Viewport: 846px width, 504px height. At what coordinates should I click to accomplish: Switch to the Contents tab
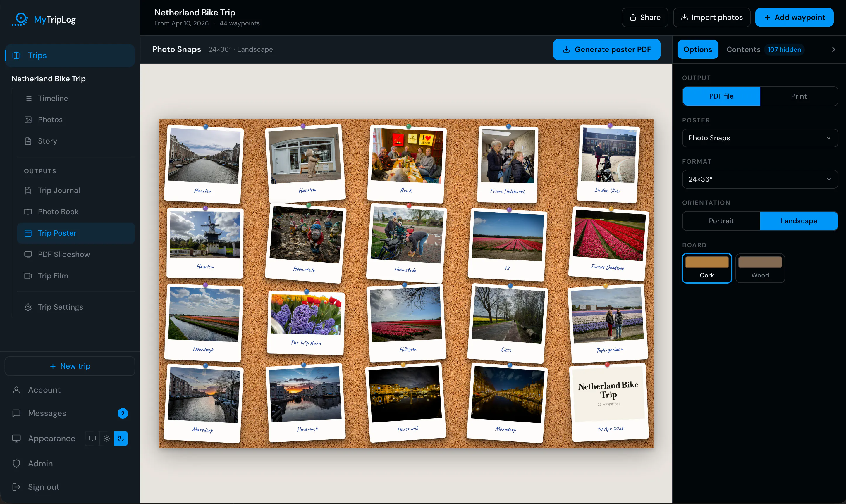tap(743, 50)
